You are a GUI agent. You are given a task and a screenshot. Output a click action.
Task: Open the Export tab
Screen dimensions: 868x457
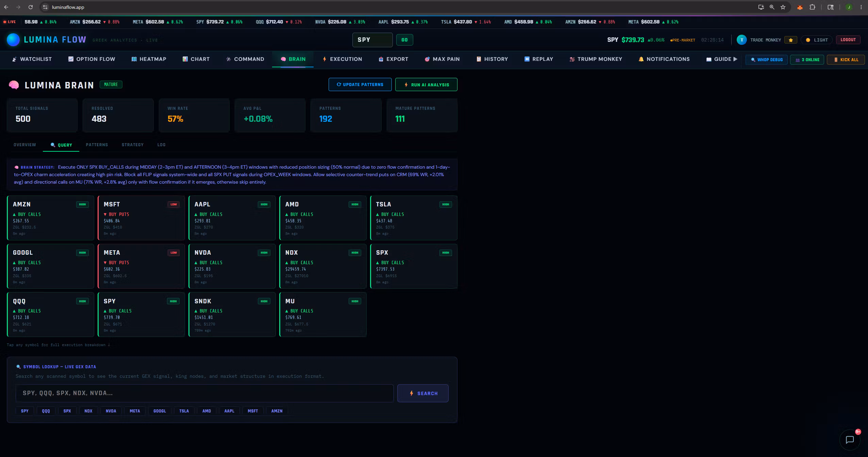tap(394, 59)
